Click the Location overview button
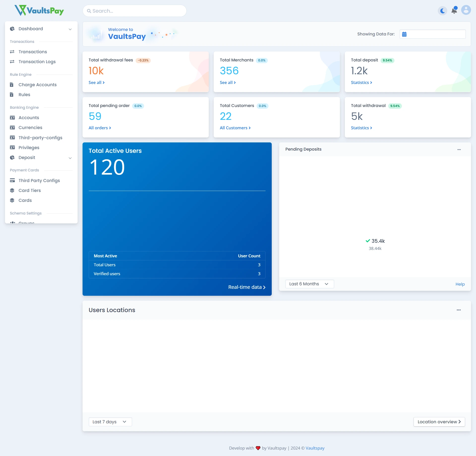This screenshot has height=456, width=476. (439, 422)
